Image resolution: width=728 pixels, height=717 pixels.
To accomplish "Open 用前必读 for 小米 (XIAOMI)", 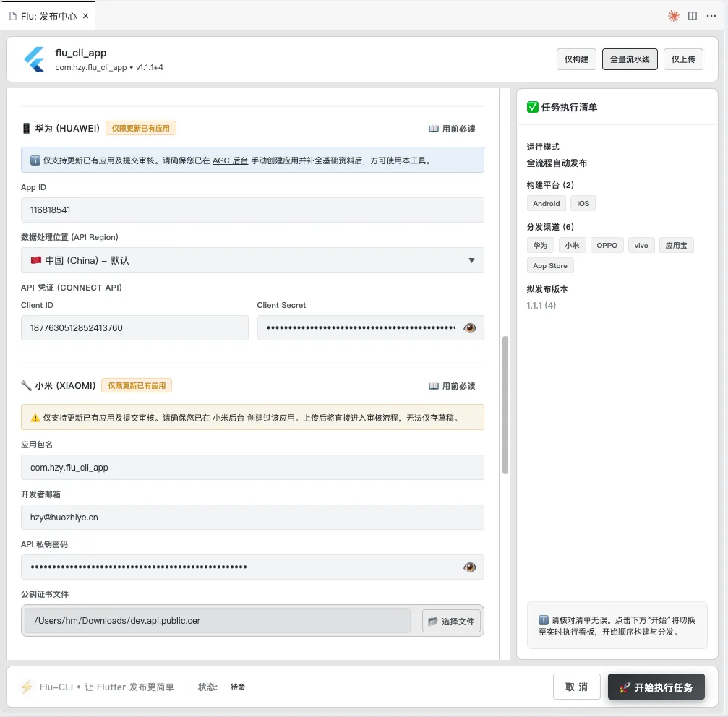I will click(x=452, y=386).
